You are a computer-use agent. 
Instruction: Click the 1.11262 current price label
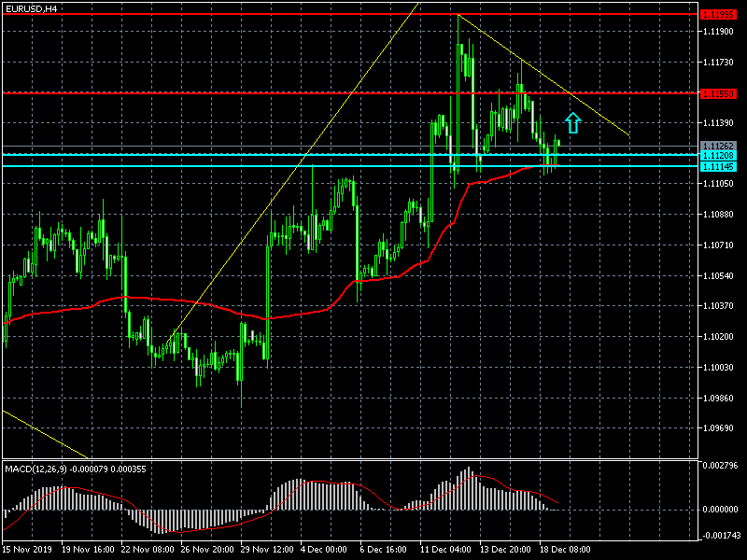(x=718, y=147)
